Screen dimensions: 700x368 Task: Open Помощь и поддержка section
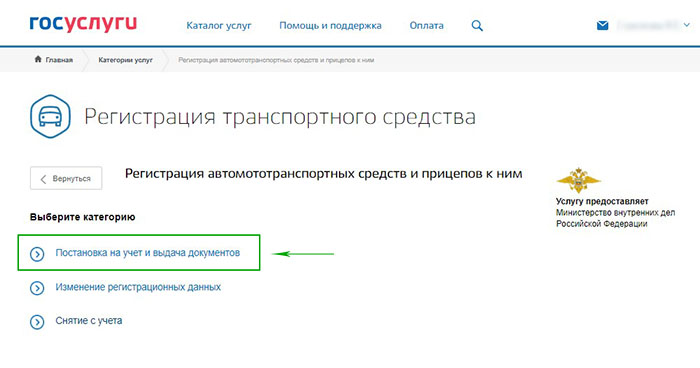[x=330, y=26]
